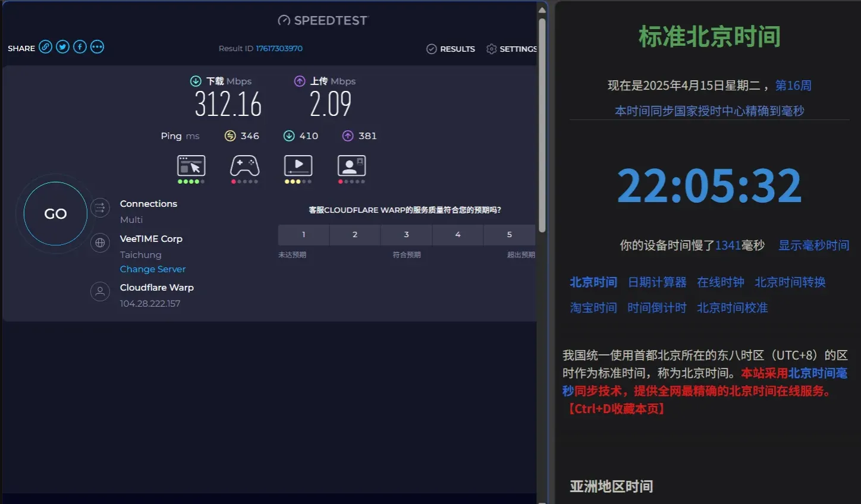Open more share options ellipsis icon
This screenshot has width=861, height=504.
click(x=97, y=47)
